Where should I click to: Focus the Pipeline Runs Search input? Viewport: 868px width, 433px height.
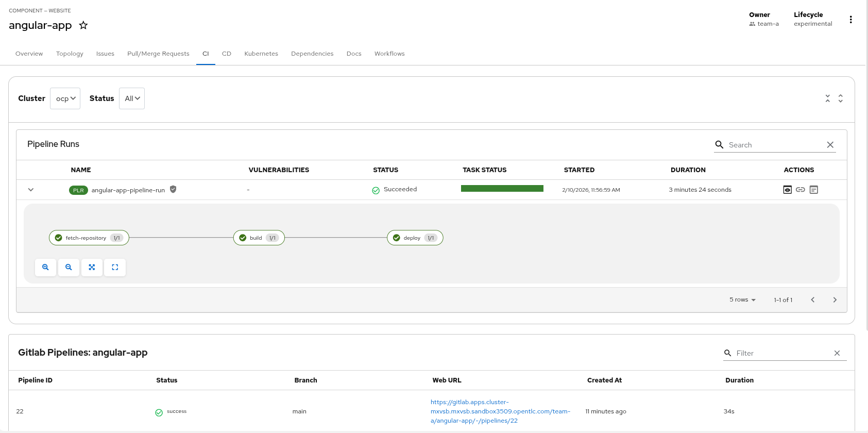(x=775, y=145)
